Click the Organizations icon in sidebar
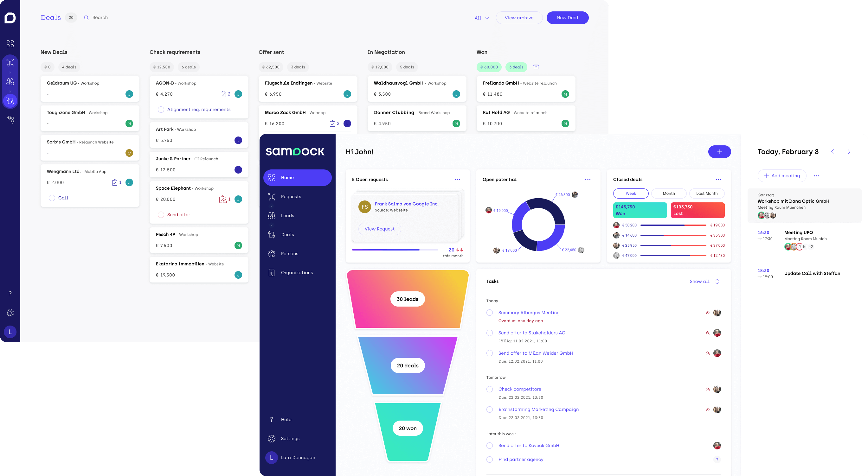868x476 pixels. coord(272,272)
